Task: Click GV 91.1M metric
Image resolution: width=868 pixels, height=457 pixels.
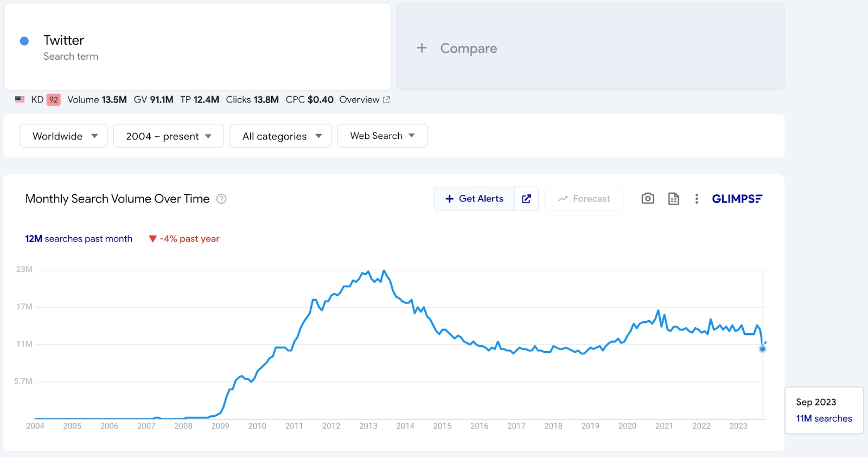Action: (154, 100)
